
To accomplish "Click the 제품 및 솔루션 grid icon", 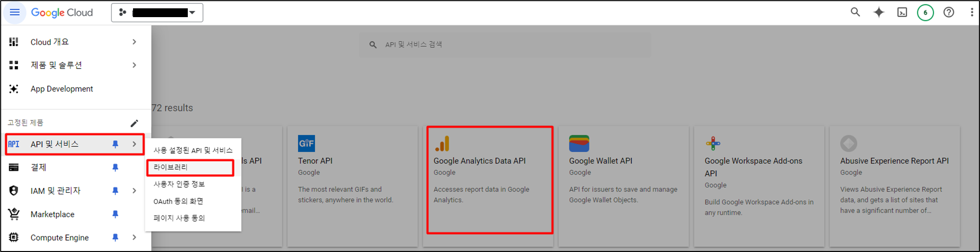I will 14,65.
